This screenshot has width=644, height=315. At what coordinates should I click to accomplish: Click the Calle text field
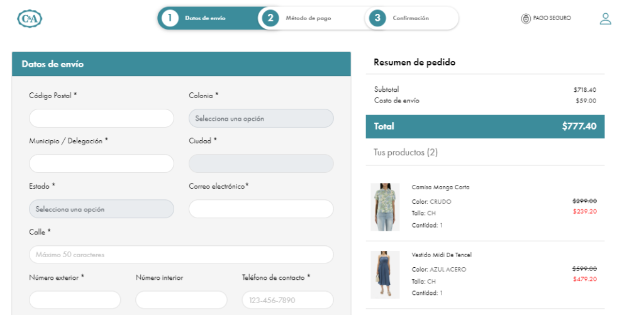[181, 255]
